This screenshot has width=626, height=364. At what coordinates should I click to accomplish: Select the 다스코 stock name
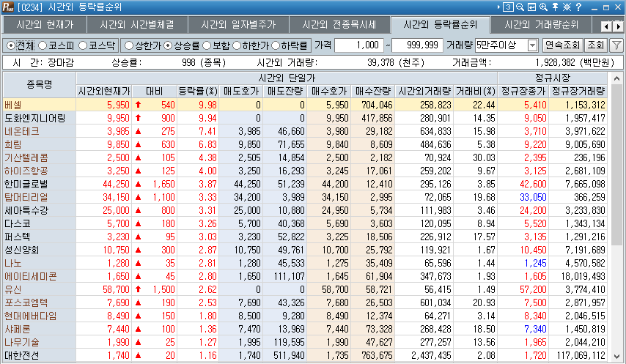[x=17, y=223]
